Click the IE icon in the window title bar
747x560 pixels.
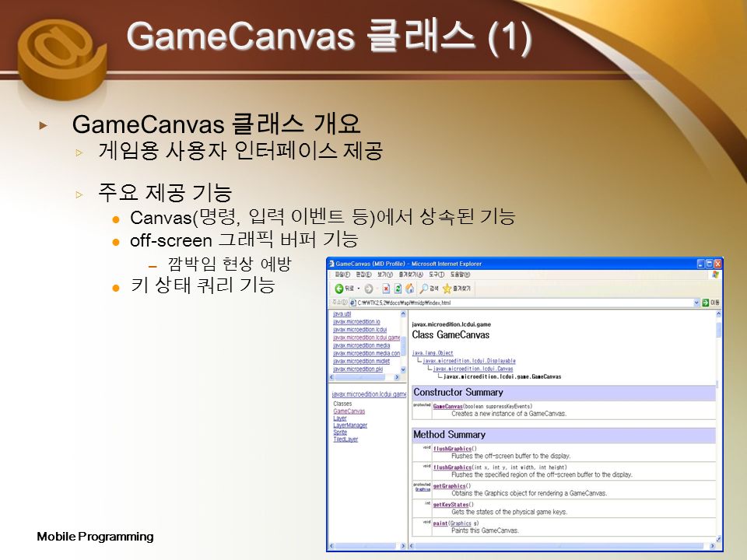coord(331,264)
